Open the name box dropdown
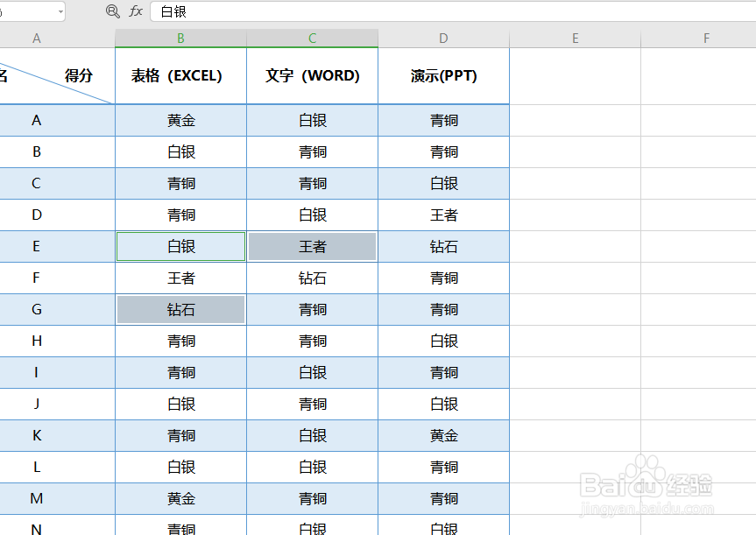The height and width of the screenshot is (535, 756). coord(59,11)
